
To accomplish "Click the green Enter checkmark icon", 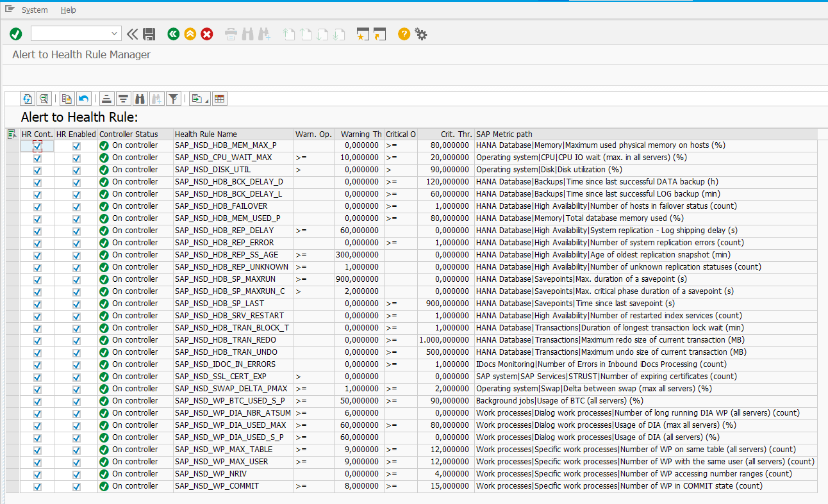I will tap(16, 34).
